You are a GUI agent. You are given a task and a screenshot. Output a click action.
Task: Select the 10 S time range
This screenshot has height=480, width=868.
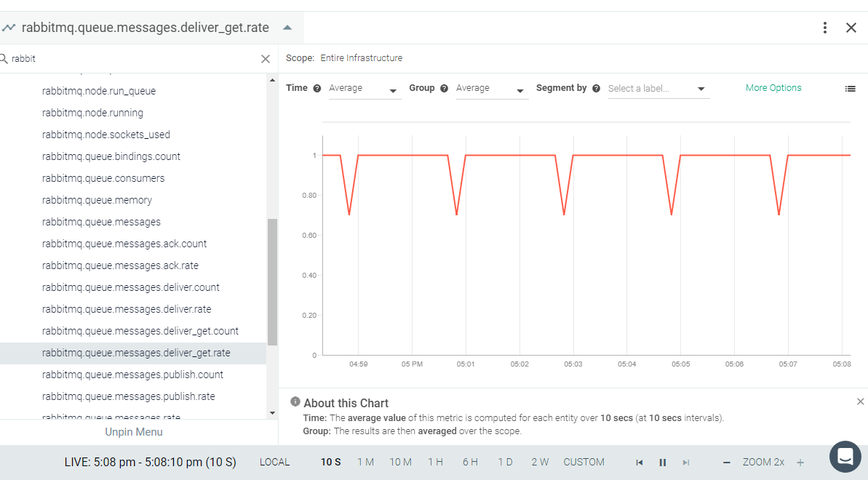331,463
